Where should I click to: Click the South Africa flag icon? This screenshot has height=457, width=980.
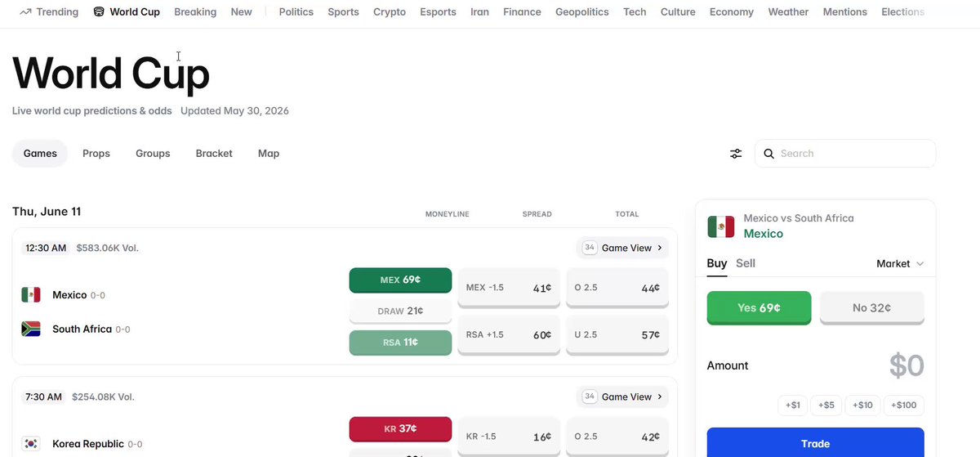(x=31, y=329)
